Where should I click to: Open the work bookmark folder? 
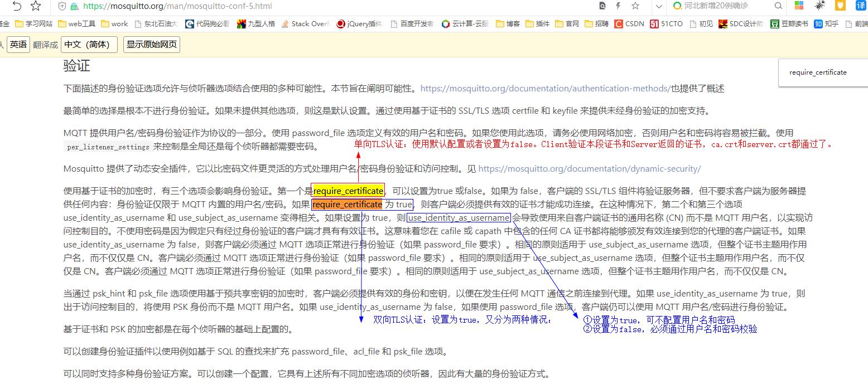[x=114, y=23]
